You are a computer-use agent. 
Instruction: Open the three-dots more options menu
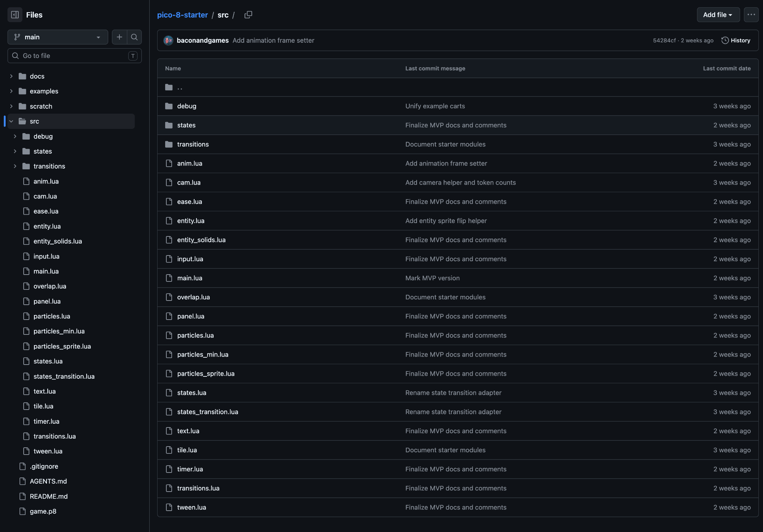[x=751, y=15]
